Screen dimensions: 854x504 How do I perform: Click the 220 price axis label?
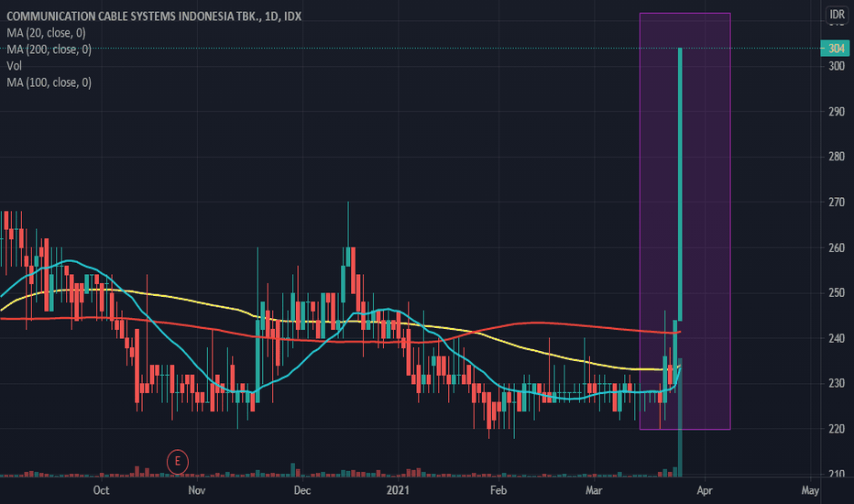837,429
